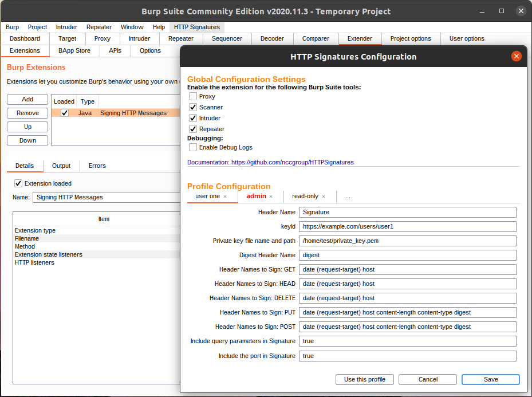Edit the Private key file path field
The image size is (532, 397).
(408, 241)
